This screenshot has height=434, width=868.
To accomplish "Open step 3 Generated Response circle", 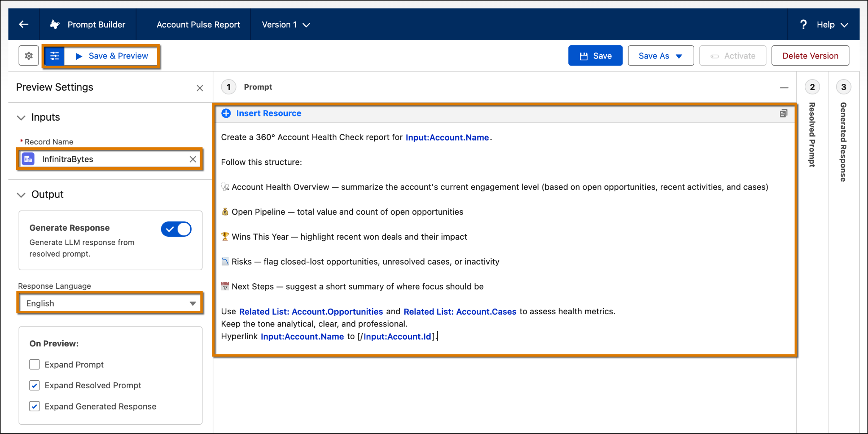I will 843,87.
